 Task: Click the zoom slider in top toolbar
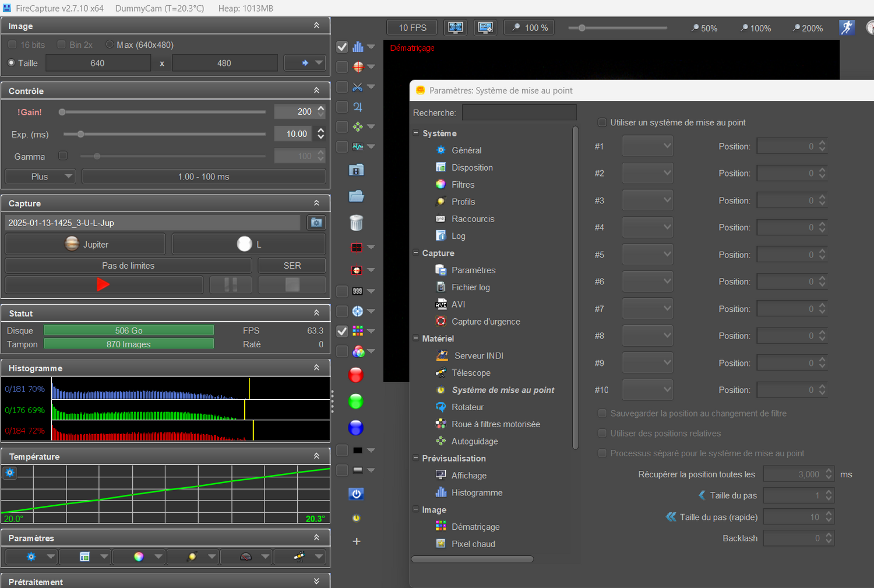[618, 28]
